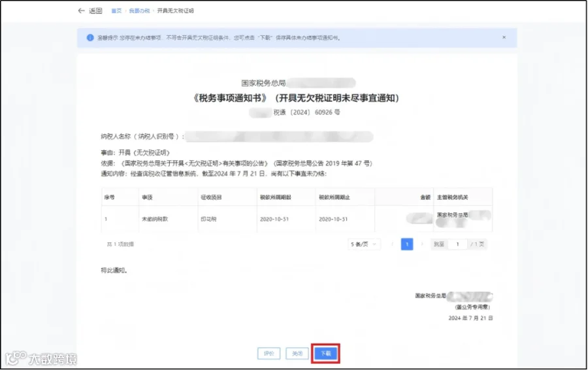This screenshot has width=588, height=370.
Task: Click the 序号 column header
Action: [110, 197]
